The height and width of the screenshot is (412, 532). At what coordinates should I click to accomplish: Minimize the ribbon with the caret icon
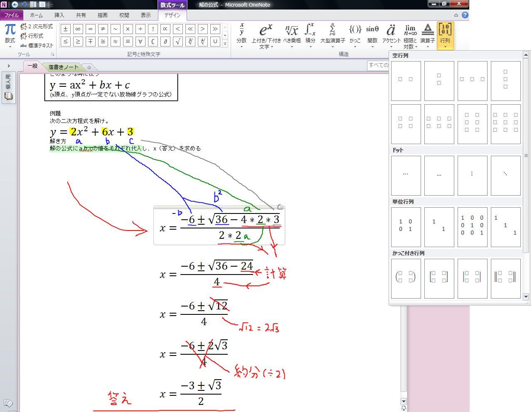(x=456, y=15)
